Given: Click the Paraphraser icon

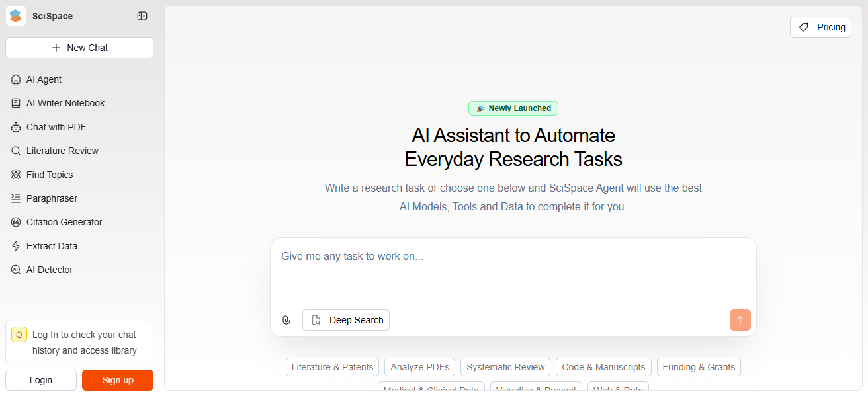Looking at the screenshot, I should (x=16, y=198).
